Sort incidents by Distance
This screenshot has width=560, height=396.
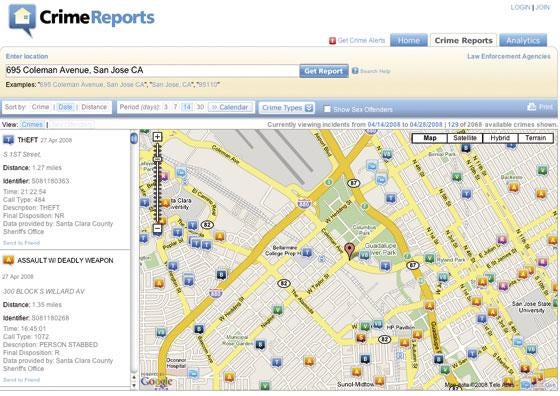click(94, 107)
